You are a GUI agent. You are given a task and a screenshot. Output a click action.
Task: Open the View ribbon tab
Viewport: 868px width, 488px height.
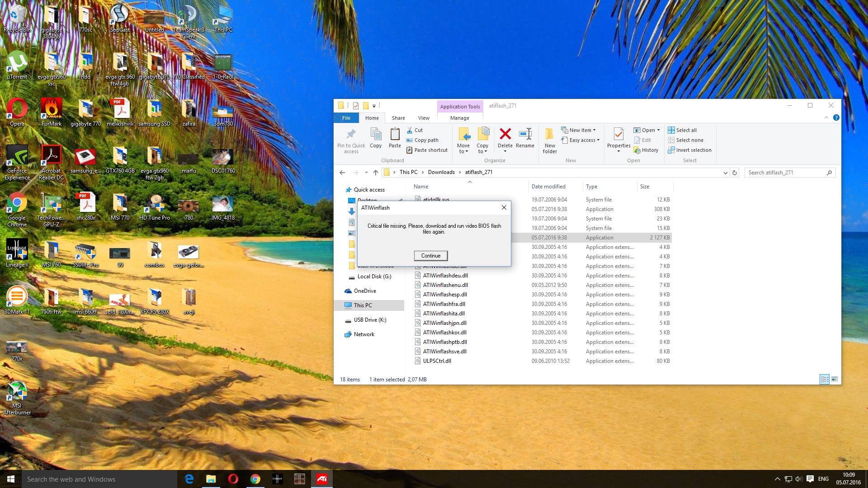[424, 118]
